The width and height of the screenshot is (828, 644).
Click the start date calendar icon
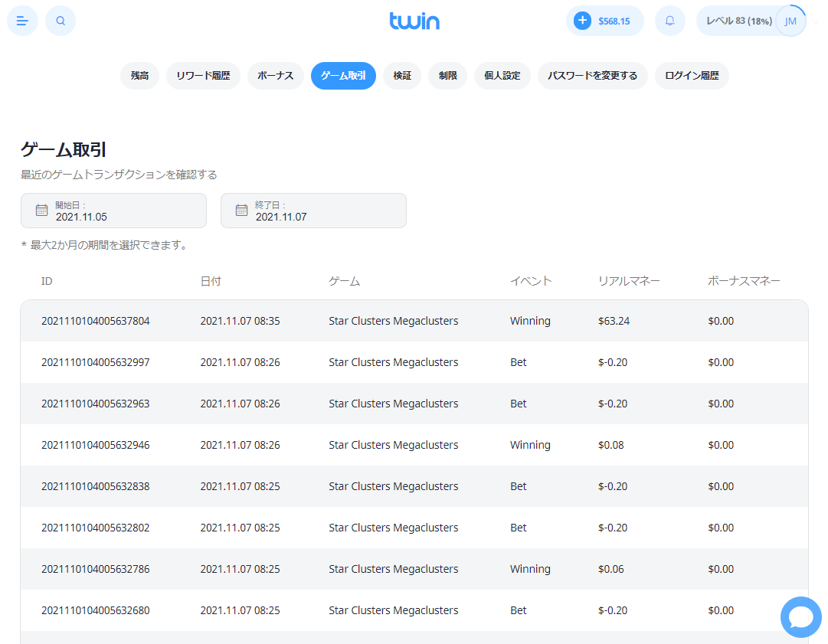(x=41, y=210)
